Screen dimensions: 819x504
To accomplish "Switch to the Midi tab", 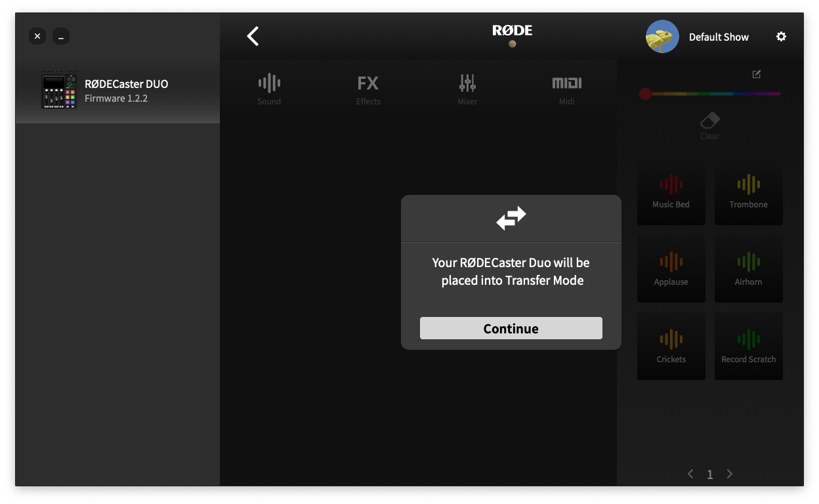I will tap(566, 89).
